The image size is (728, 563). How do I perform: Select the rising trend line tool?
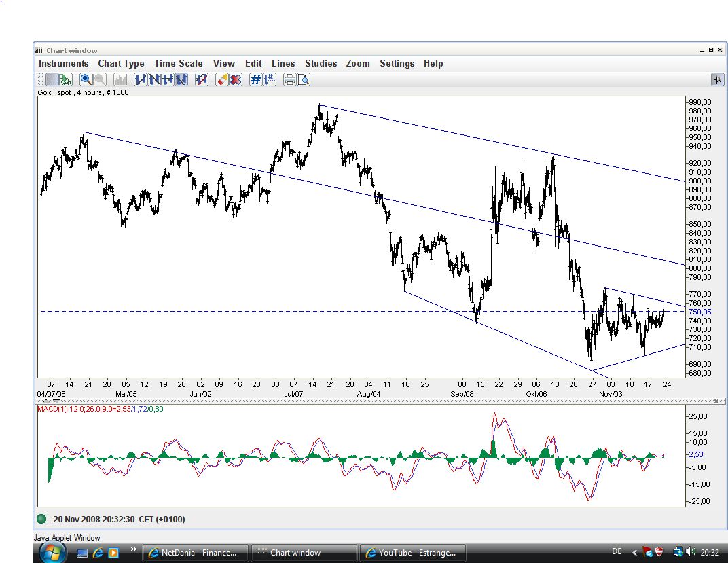pos(141,80)
